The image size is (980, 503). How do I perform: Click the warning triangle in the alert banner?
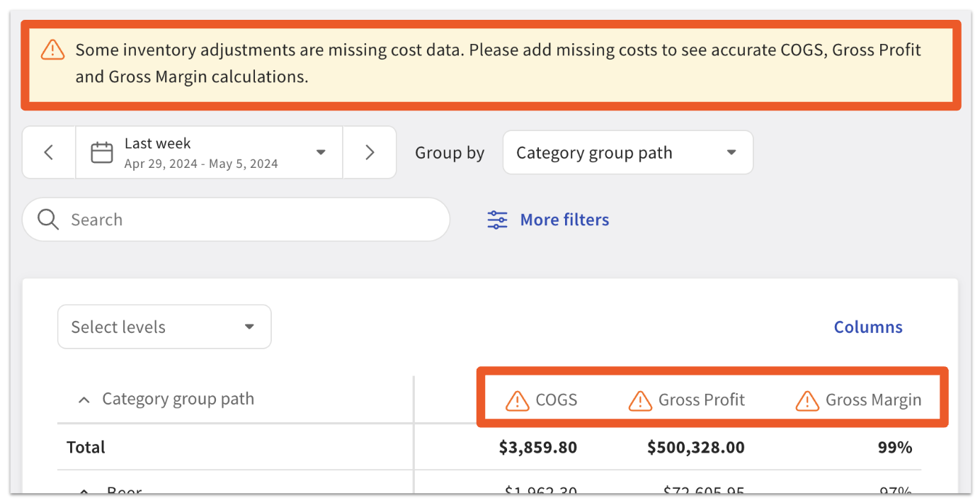click(x=52, y=50)
